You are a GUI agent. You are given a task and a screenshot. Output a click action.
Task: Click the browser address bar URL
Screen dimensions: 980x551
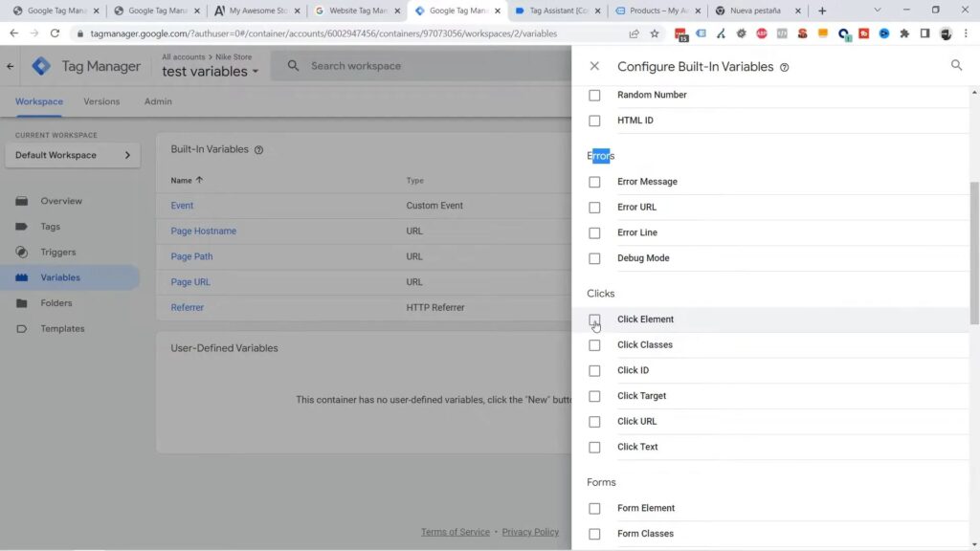pos(323,33)
